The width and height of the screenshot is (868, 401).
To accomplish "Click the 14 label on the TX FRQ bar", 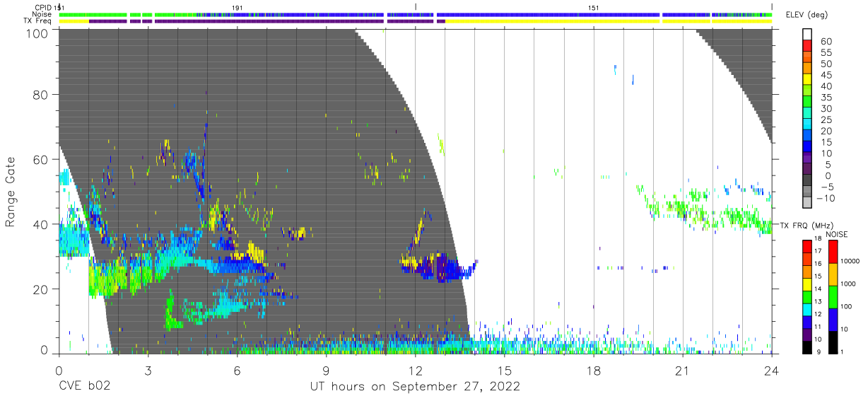I will tap(818, 289).
